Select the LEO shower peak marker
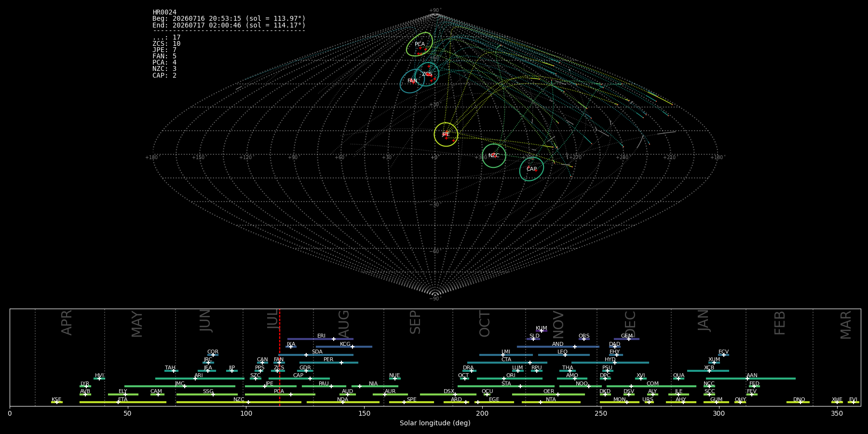Image resolution: width=868 pixels, height=434 pixels. click(x=565, y=355)
